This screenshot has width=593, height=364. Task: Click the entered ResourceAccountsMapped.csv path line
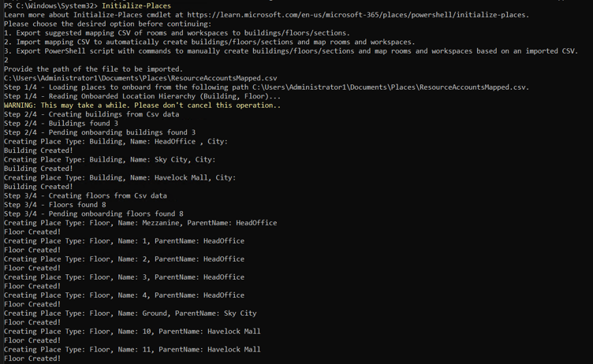click(x=140, y=78)
